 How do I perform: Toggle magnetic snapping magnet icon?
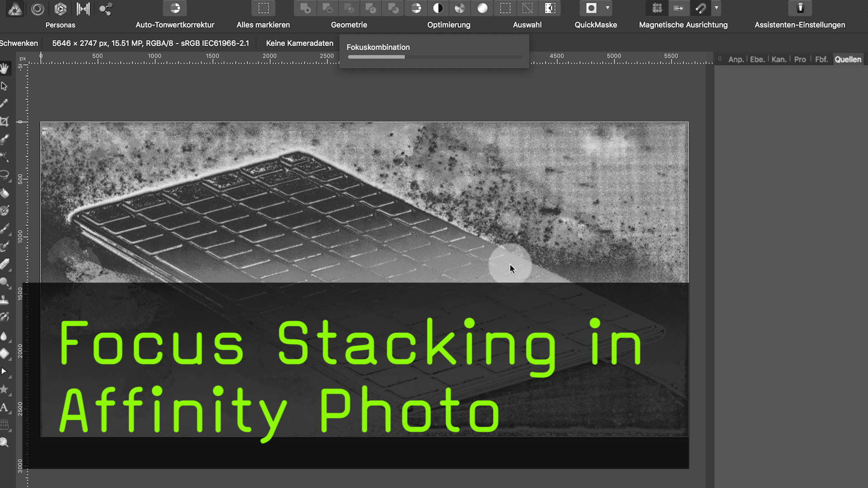coord(701,8)
